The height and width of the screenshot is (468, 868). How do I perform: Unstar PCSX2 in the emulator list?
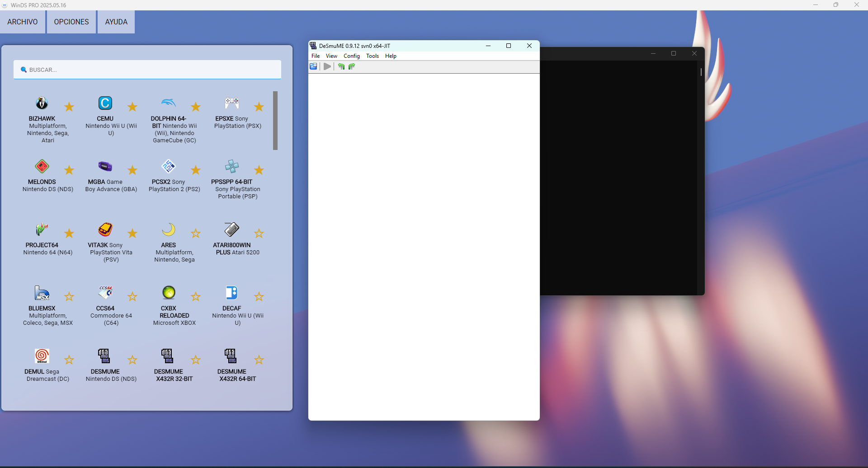click(196, 170)
